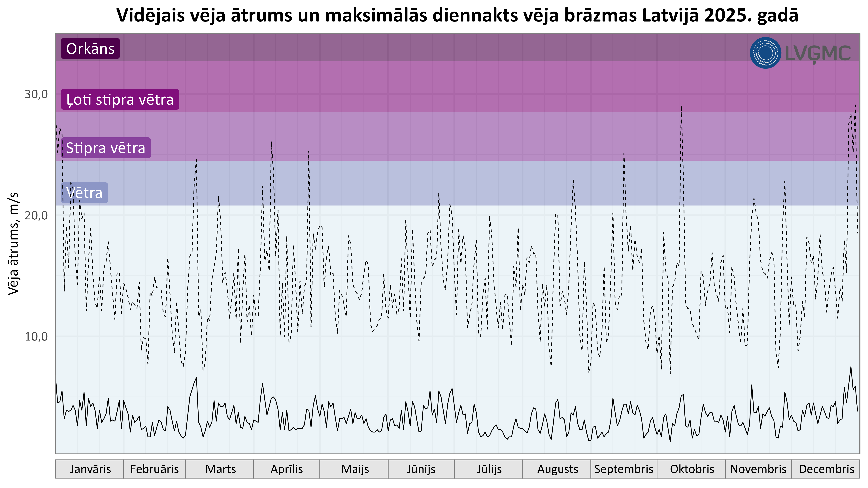
Task: Select the Maijs month tab
Action: [355, 469]
